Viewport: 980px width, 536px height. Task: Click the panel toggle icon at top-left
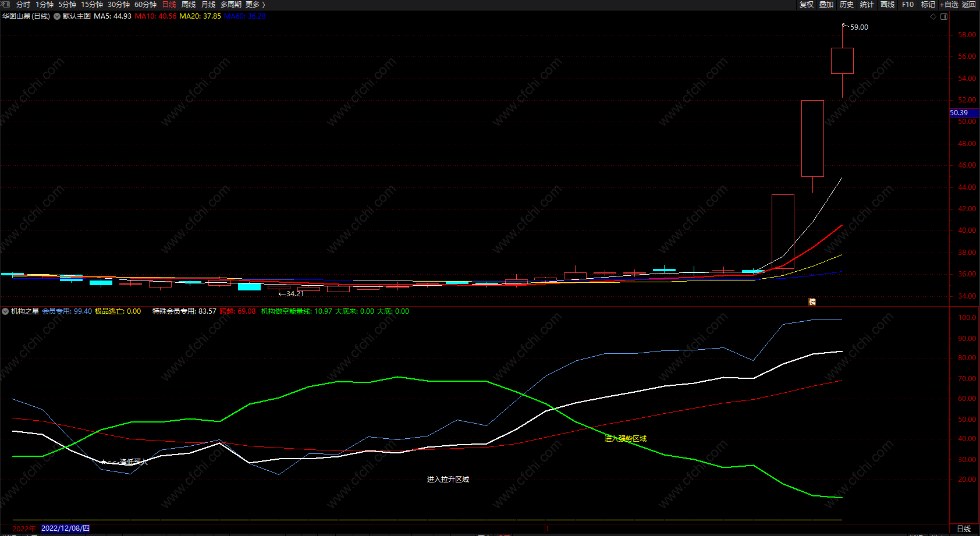pyautogui.click(x=6, y=4)
